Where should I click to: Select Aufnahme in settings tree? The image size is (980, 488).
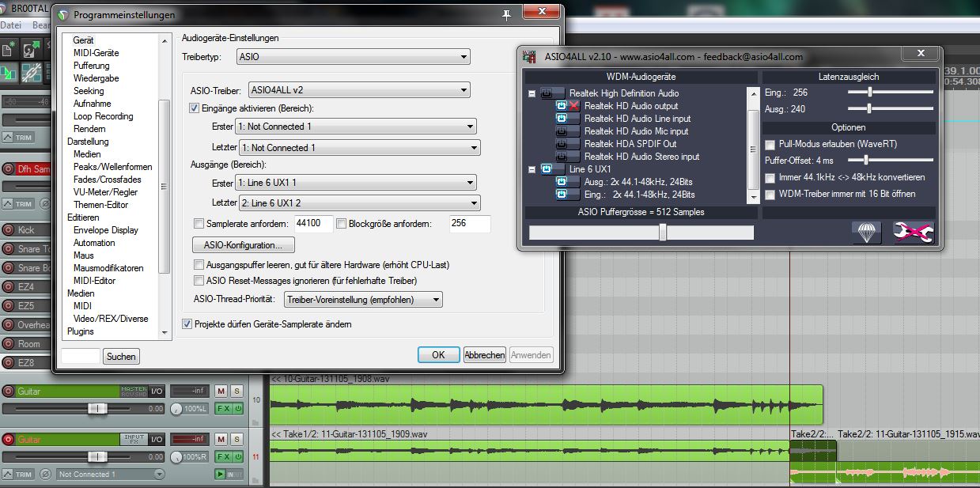point(92,104)
